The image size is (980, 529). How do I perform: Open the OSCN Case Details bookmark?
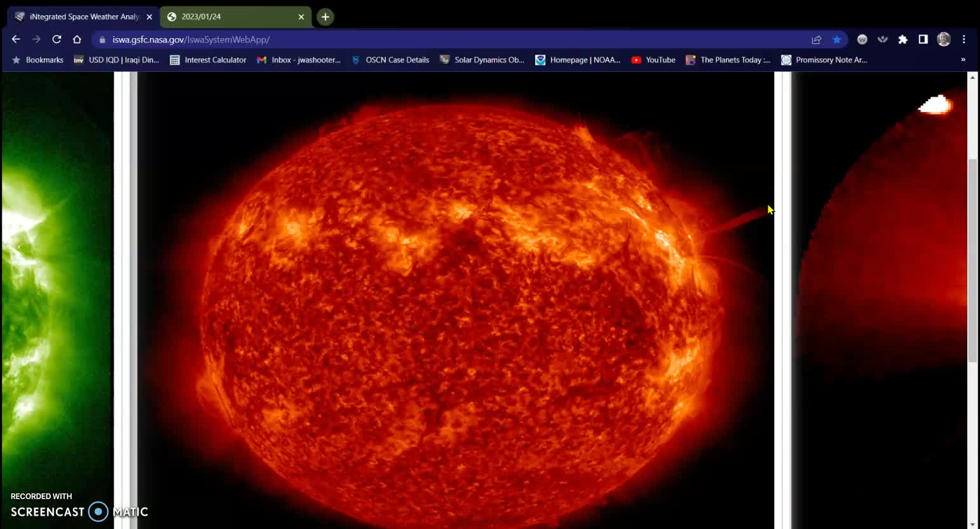point(391,60)
